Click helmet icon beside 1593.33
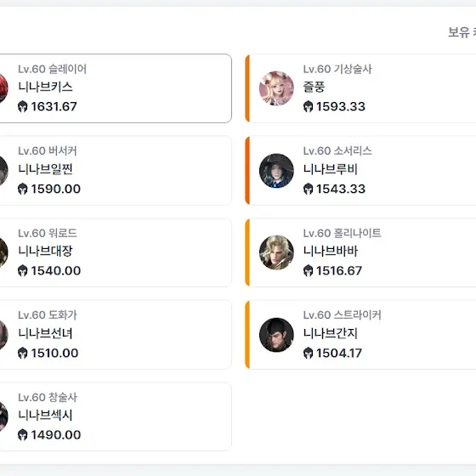Screen dimensions: 476x476 pos(308,106)
